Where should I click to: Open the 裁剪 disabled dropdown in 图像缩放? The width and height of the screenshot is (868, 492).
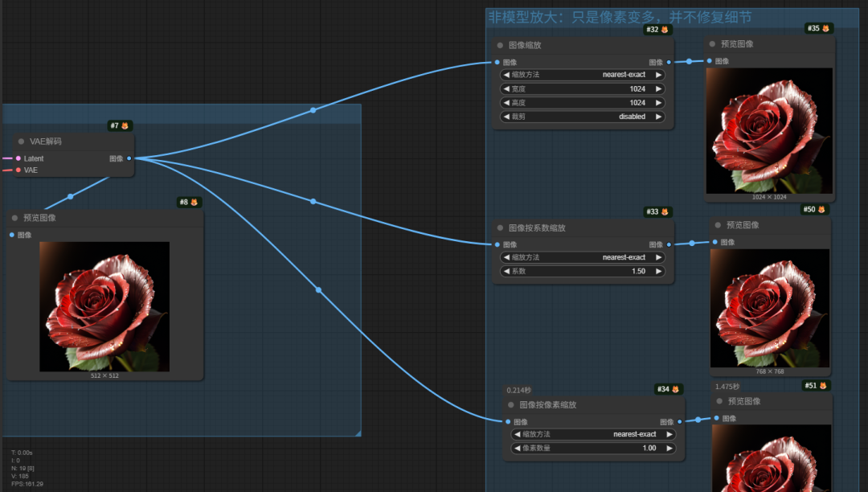tap(583, 117)
